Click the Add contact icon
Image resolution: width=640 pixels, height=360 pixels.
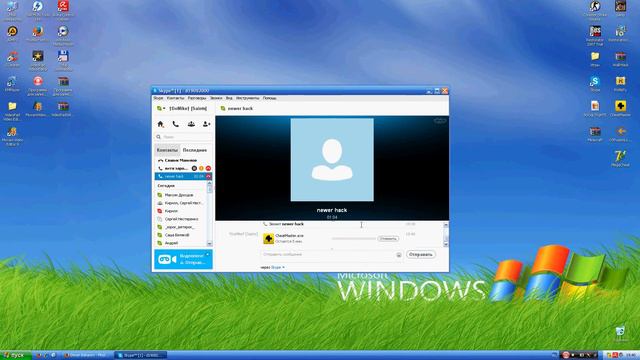[207, 124]
